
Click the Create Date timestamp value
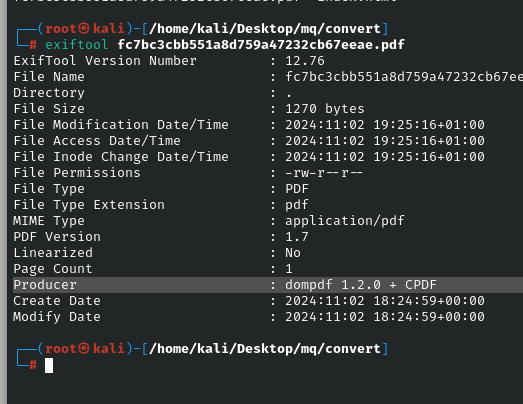[385, 301]
